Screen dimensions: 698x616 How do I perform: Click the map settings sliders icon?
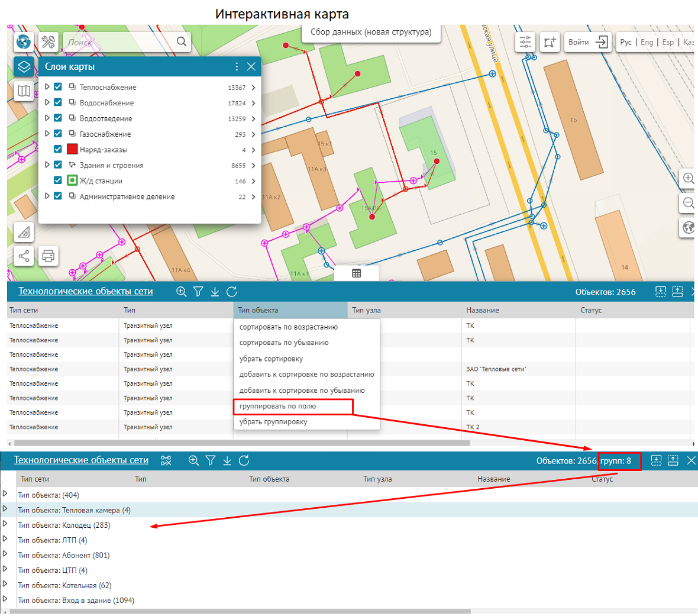[x=525, y=42]
